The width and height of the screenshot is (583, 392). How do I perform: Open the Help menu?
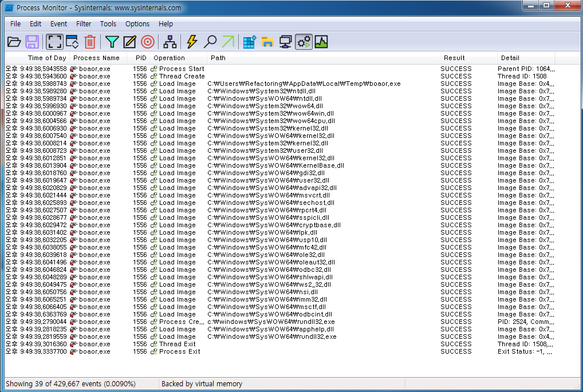[166, 24]
